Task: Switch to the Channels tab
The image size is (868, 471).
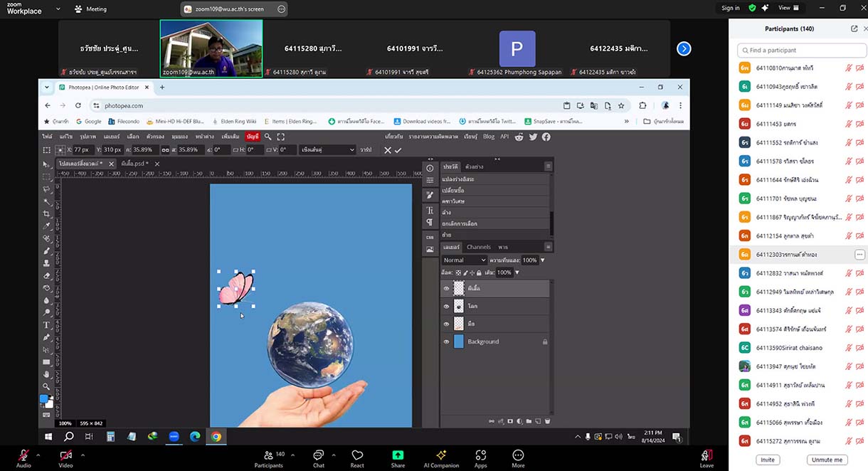Action: [x=478, y=247]
